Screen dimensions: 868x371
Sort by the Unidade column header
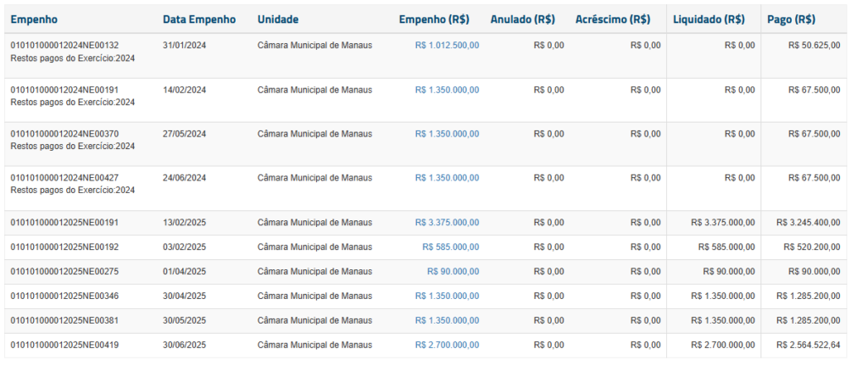278,19
